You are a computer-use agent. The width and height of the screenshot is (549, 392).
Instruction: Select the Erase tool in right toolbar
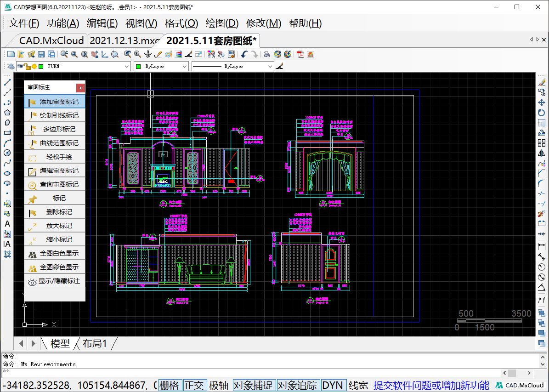(x=542, y=82)
